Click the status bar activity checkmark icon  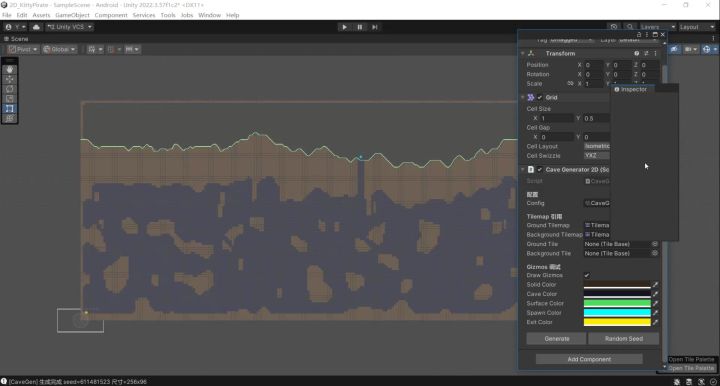point(713,382)
